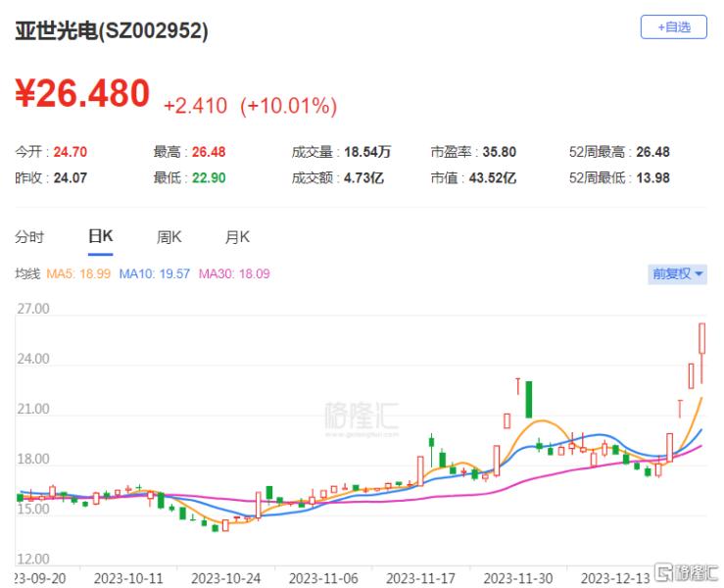Click the MA10: 19.57 indicator label
This screenshot has height=588, width=724.
pyautogui.click(x=154, y=273)
